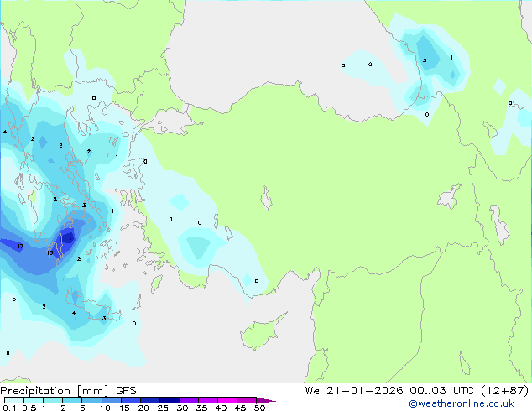Screen dimensions: 532x411
Task: Select the lightest cyan legend swatch above 0.1
Action: (x=14, y=400)
